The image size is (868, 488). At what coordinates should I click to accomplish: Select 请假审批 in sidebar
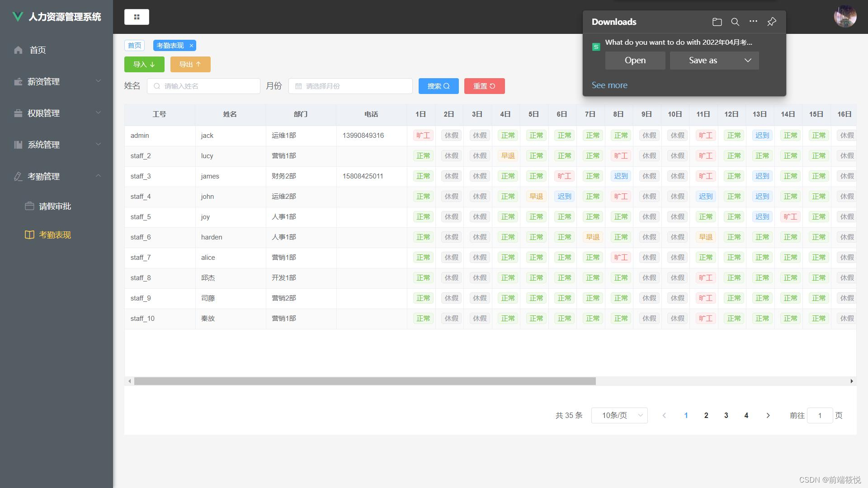pyautogui.click(x=55, y=206)
